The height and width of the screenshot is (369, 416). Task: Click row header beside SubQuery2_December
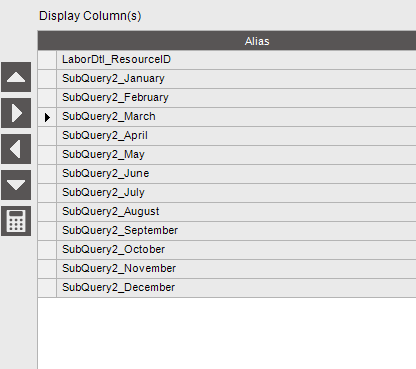pos(47,288)
